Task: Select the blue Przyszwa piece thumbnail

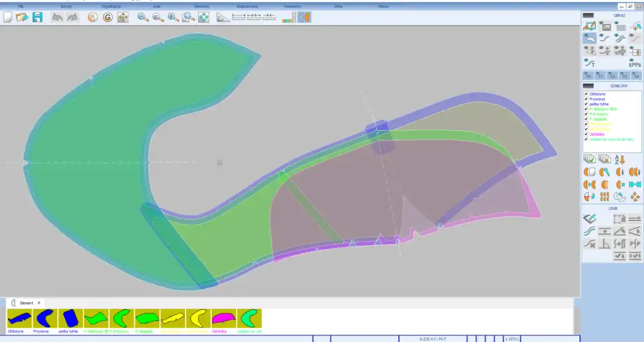Action: point(45,318)
